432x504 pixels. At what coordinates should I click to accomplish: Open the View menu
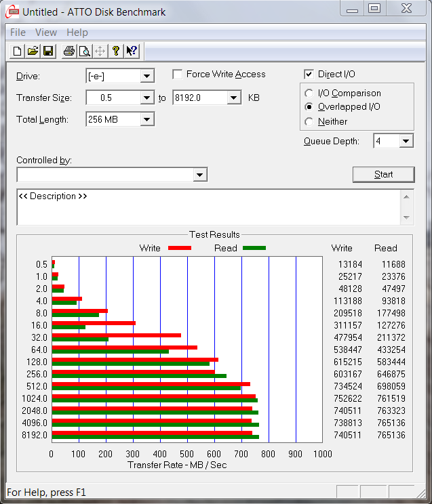[x=46, y=33]
